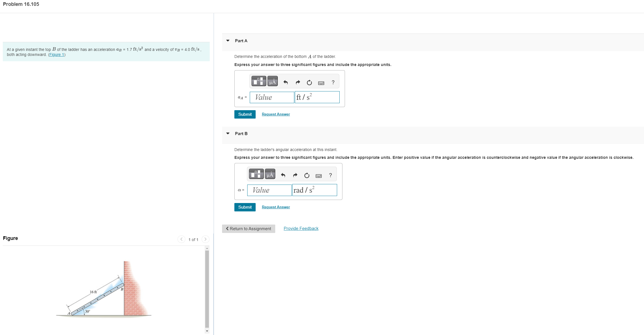Screen dimensions: 644x335
Task: Click the templates icon in Part B toolbar
Action: (x=256, y=174)
